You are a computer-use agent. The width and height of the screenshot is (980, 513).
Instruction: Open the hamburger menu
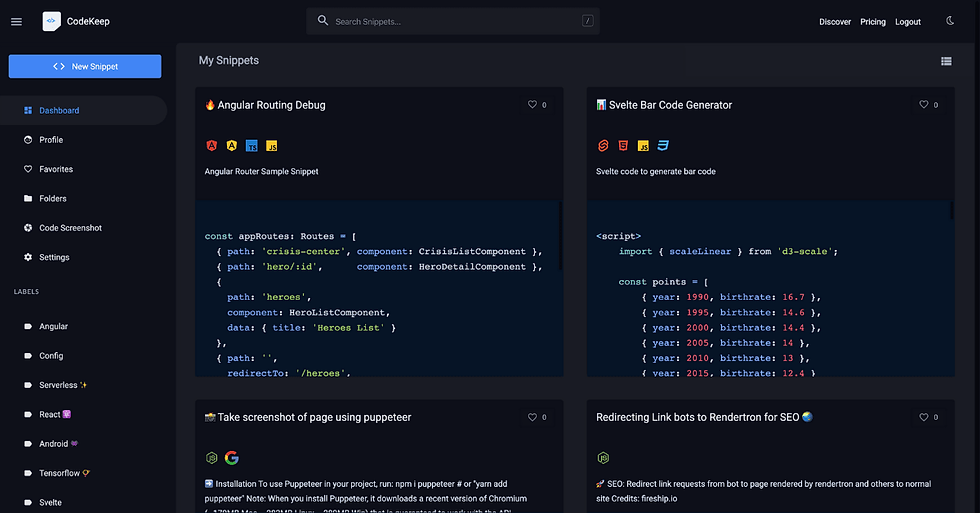(x=16, y=21)
